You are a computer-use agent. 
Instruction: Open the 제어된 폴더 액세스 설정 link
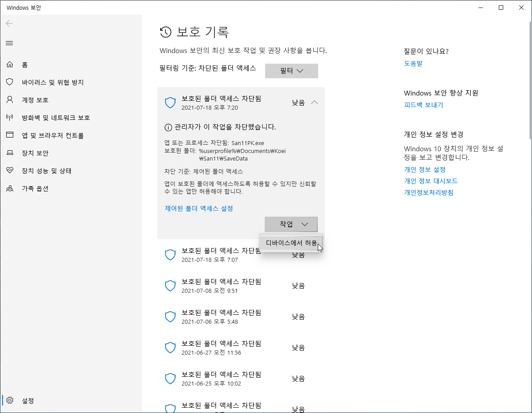[x=199, y=208]
